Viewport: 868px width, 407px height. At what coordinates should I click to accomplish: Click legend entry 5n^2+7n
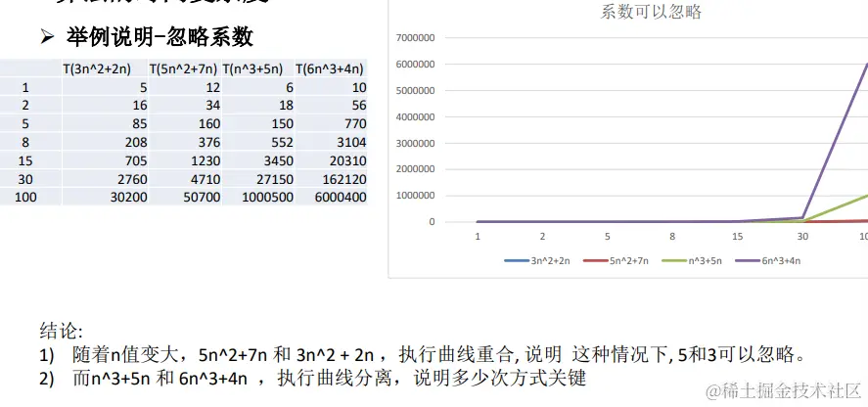(x=616, y=261)
